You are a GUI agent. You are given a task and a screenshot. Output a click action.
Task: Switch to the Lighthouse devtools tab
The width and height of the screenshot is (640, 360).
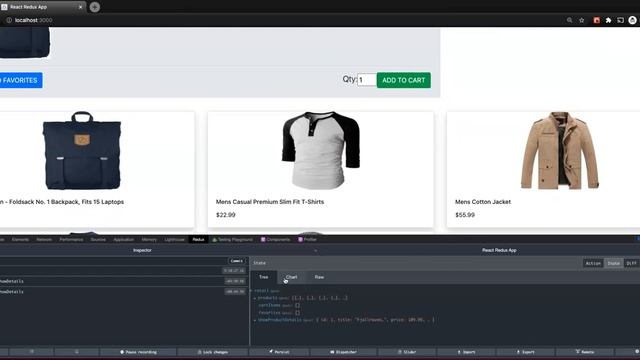pos(175,240)
